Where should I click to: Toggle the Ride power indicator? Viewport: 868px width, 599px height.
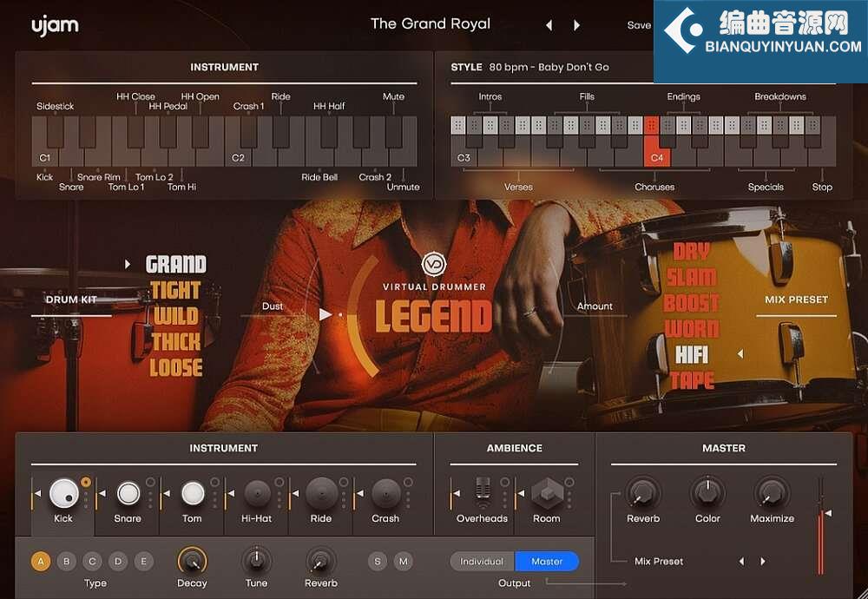344,482
